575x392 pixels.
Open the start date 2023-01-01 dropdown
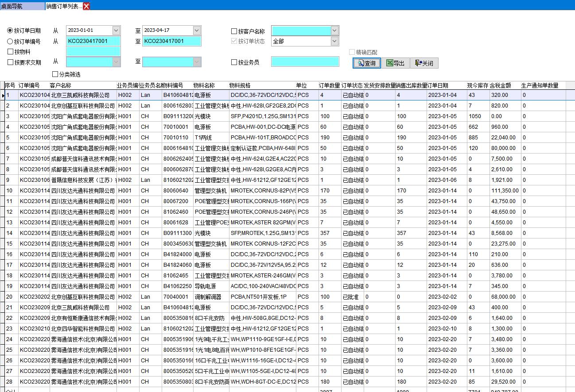pos(116,31)
